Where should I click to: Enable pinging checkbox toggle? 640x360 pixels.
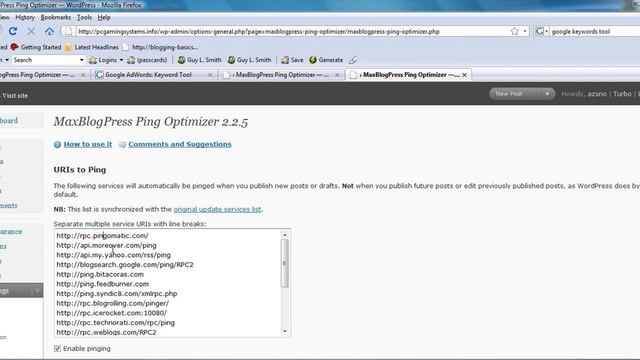(x=58, y=349)
